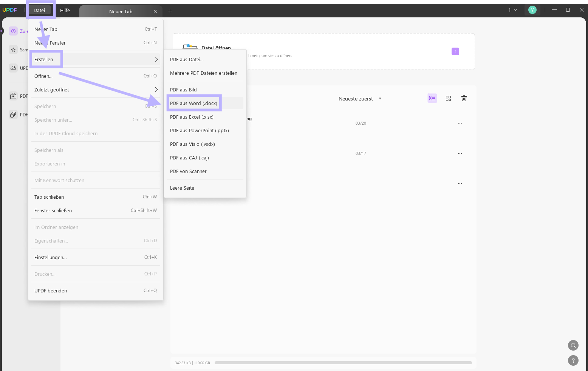This screenshot has height=371, width=588.
Task: Open the Hilfe menu
Action: [65, 10]
